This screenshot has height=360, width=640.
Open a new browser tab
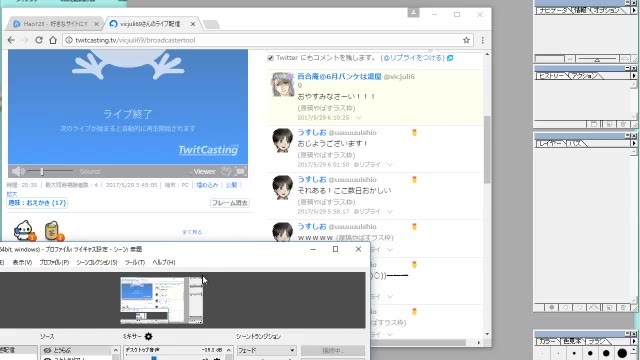[211, 24]
